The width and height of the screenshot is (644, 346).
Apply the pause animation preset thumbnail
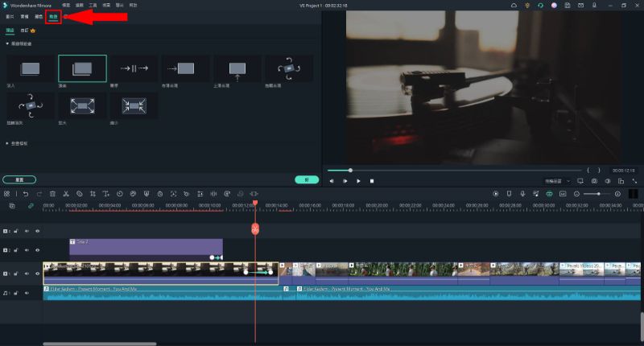coord(134,68)
